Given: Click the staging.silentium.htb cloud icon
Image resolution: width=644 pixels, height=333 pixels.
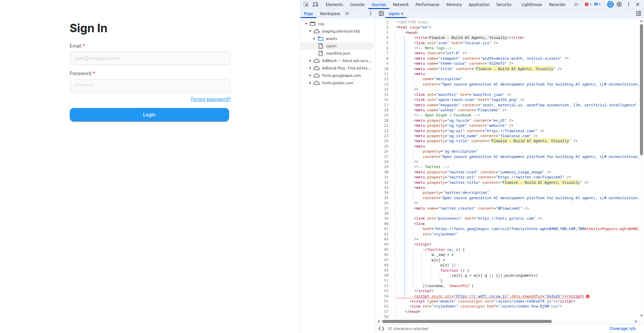Looking at the screenshot, I should click(x=317, y=31).
